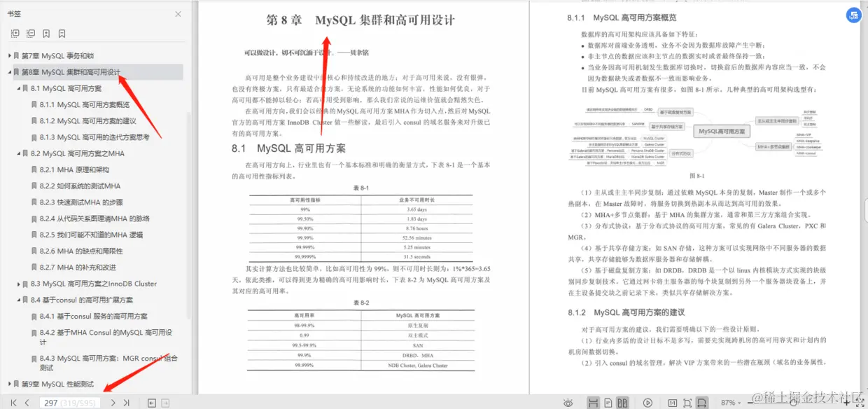Open bookmark 8.4.1 基于consul 服务的高可用方案

point(93,317)
